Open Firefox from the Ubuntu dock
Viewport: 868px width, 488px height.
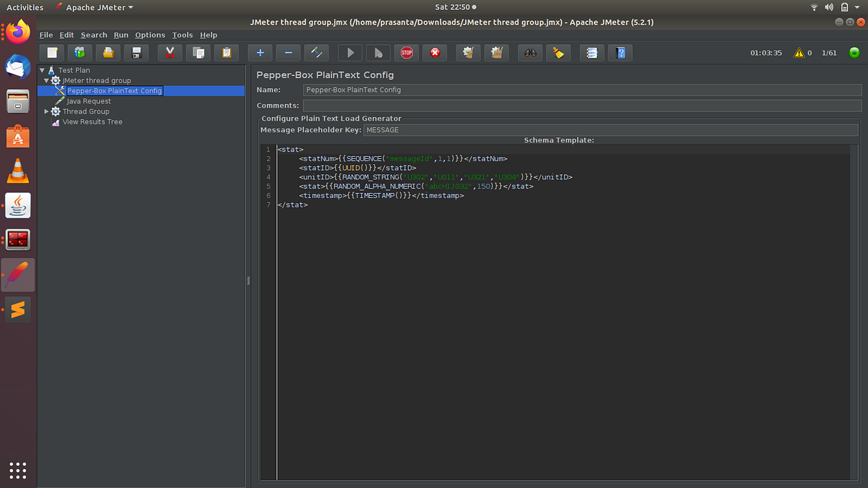[x=18, y=32]
